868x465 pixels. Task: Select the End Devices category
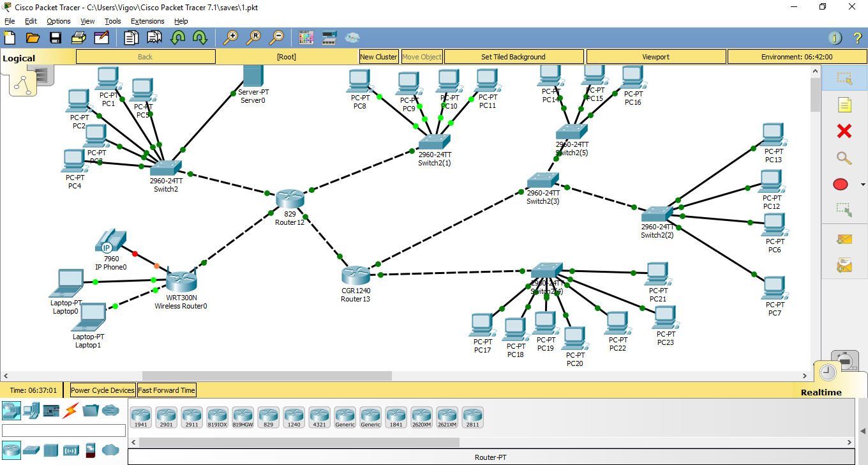click(31, 411)
